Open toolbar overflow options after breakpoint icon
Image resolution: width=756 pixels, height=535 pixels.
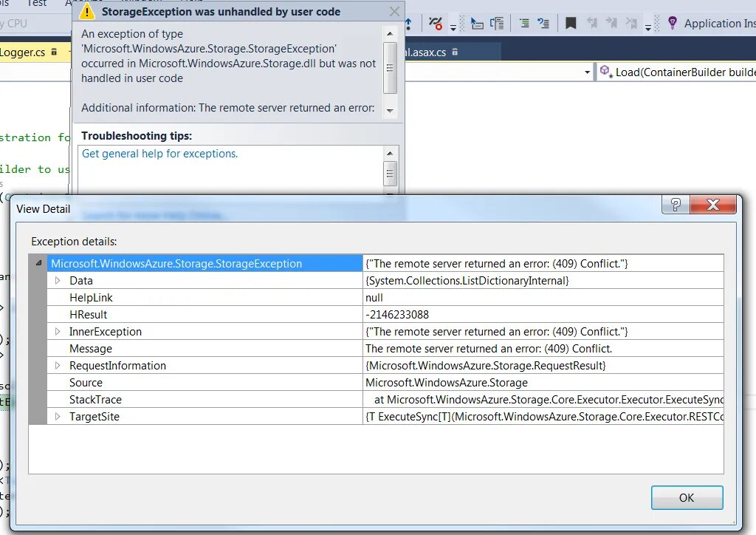[x=453, y=27]
